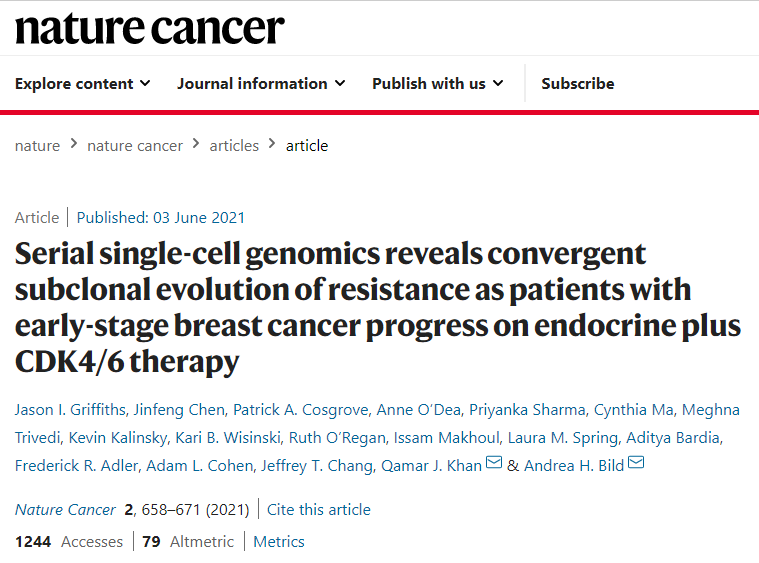Screen dimensions: 759x563
Task: Open the nature cancer breadcrumb link
Action: (x=135, y=146)
